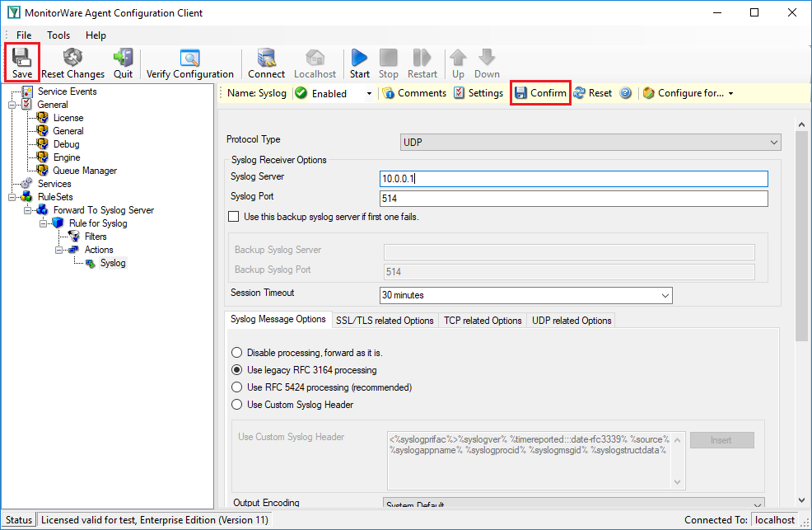Select the Debug node in tree

tap(66, 144)
